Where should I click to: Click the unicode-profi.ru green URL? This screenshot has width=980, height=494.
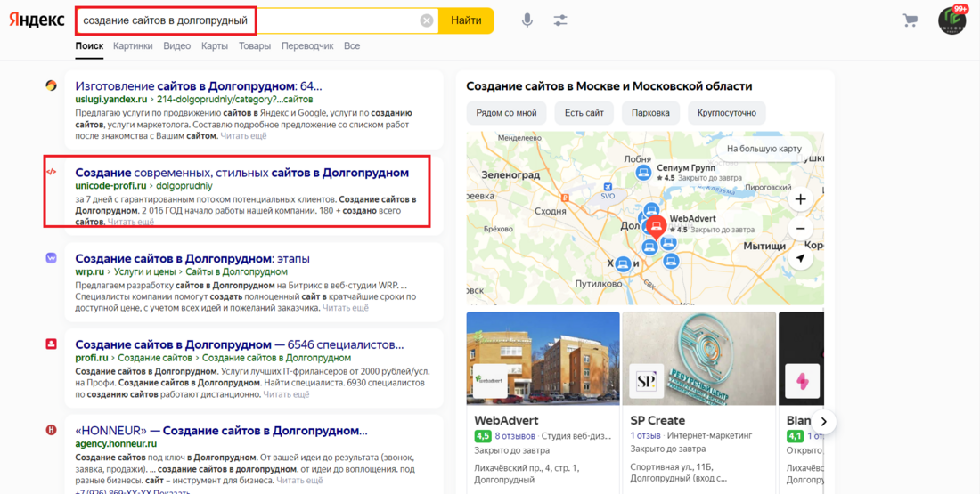coord(110,185)
